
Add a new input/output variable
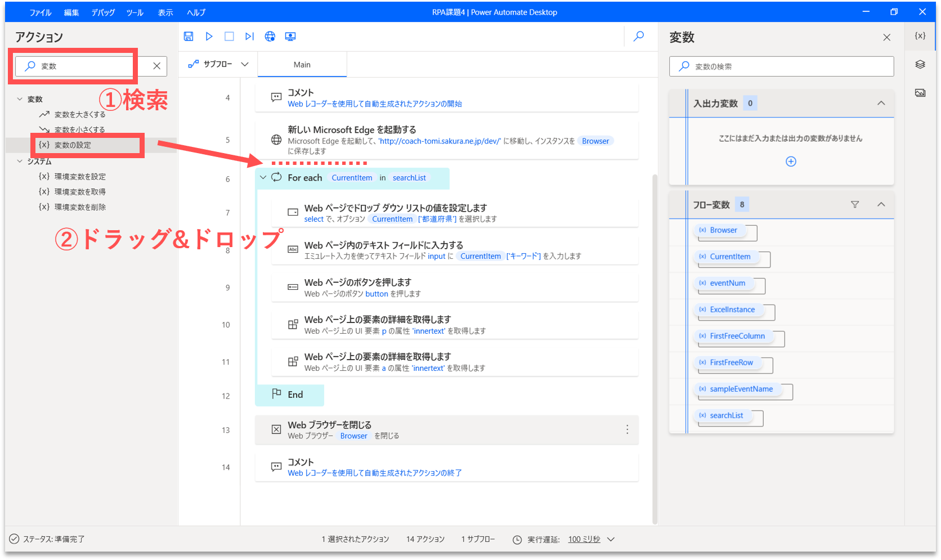(x=791, y=162)
